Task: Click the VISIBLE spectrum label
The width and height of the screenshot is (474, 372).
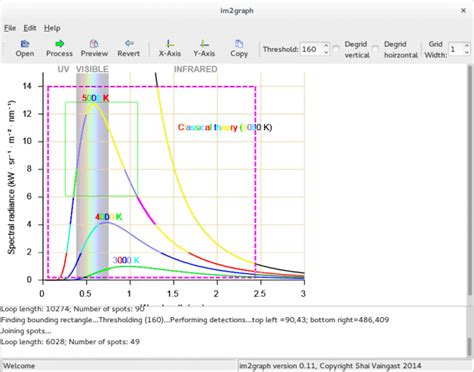Action: 92,69
